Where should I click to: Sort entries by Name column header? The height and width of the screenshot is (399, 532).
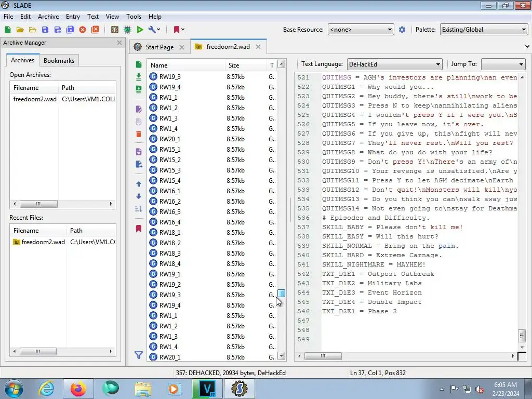186,65
